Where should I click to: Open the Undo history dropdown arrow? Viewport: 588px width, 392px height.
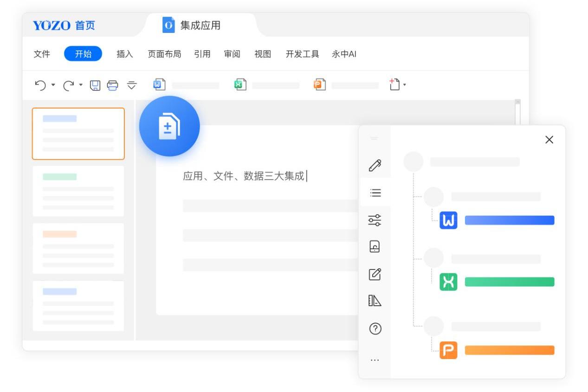pos(52,85)
